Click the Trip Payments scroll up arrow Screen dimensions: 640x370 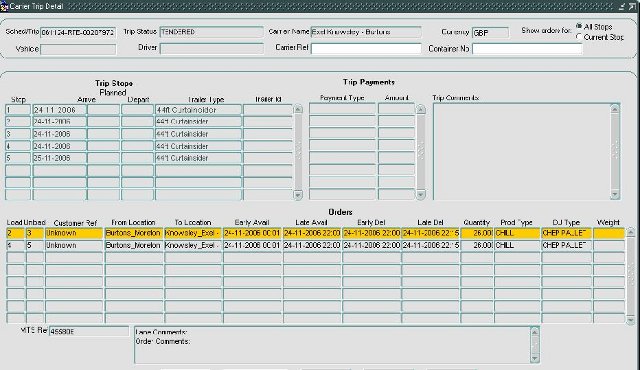point(421,109)
